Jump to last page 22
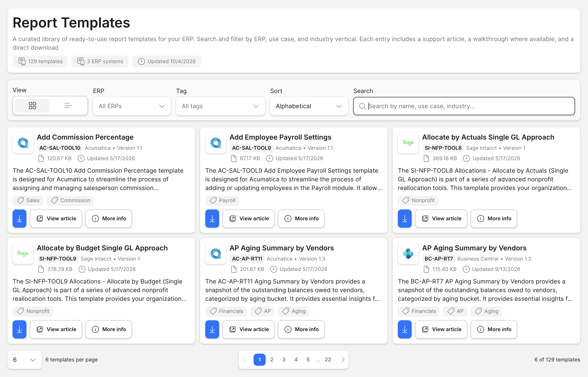 click(328, 360)
